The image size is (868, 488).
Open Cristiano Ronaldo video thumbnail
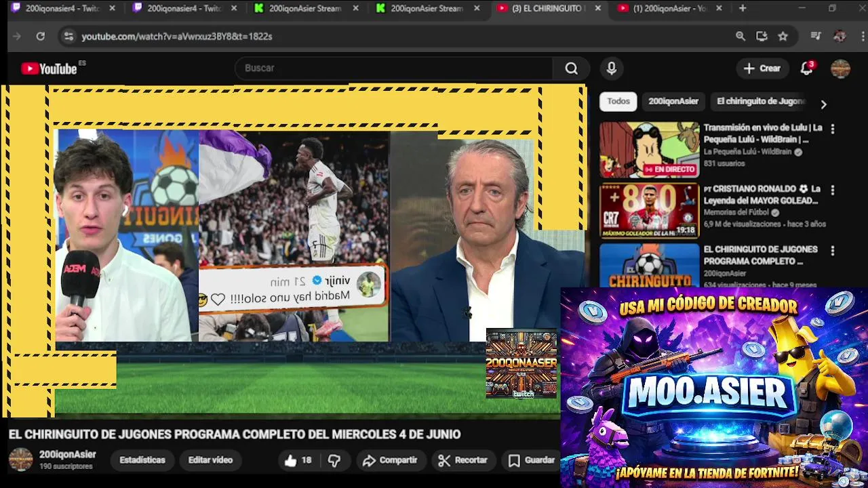tap(649, 211)
